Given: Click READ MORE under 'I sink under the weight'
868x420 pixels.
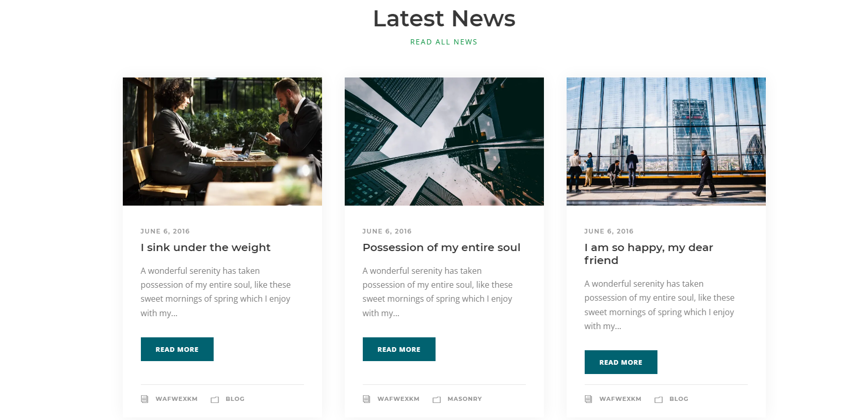Looking at the screenshot, I should tap(177, 349).
